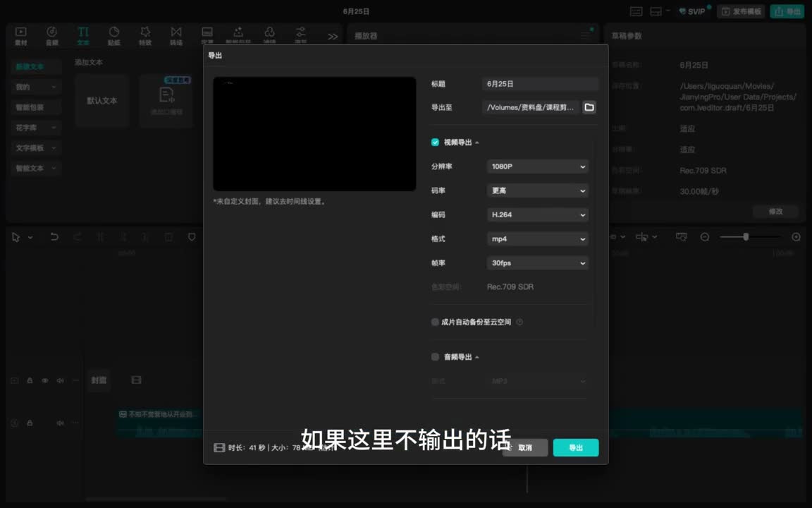Screen dimensions: 812x508
Task: Click the delete icon in the timeline toolbar
Action: pos(168,237)
